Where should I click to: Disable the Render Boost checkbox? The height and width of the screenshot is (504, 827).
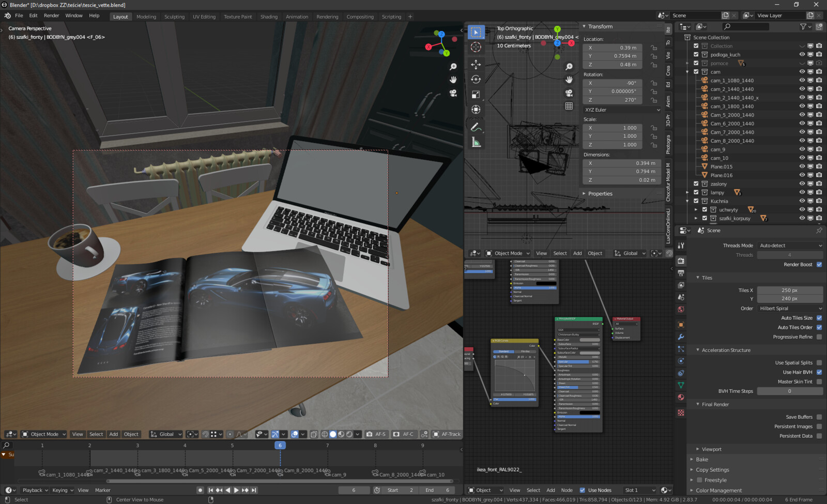coord(819,265)
